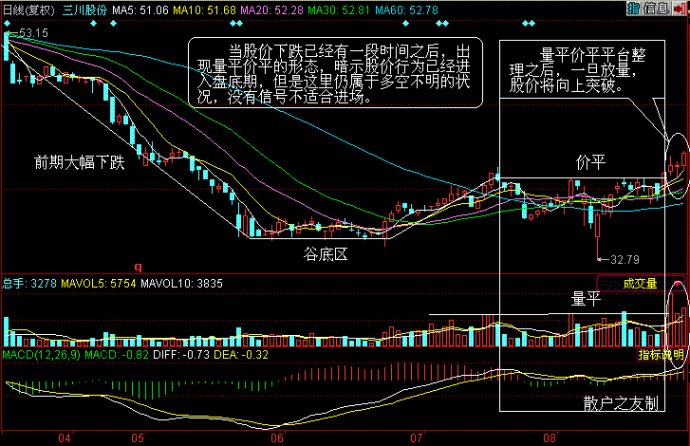Select the MA60: 52.78 value
This screenshot has width=690, height=446.
(406, 10)
